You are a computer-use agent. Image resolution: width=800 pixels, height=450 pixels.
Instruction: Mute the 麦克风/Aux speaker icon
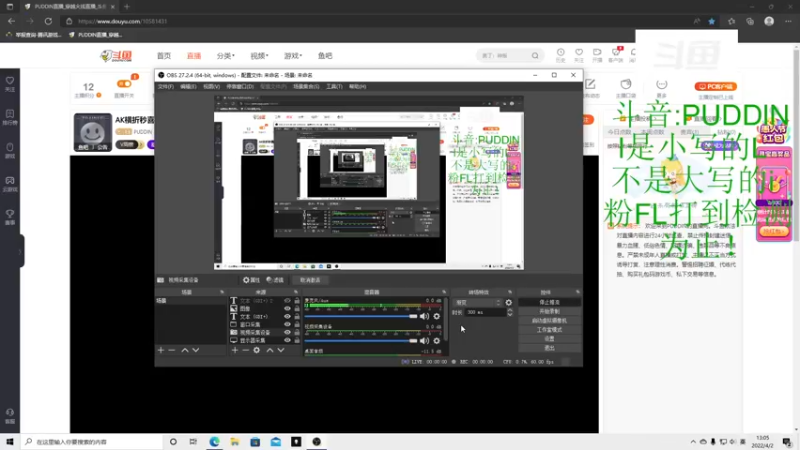click(x=424, y=316)
